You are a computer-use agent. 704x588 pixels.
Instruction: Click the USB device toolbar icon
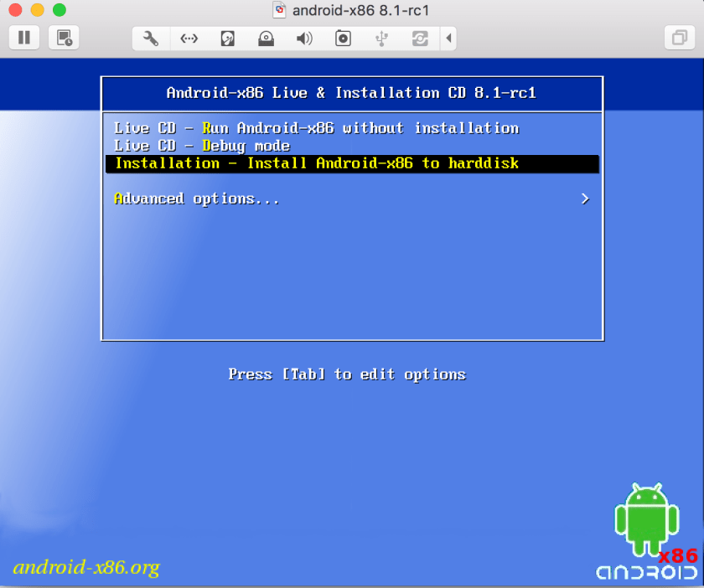380,38
